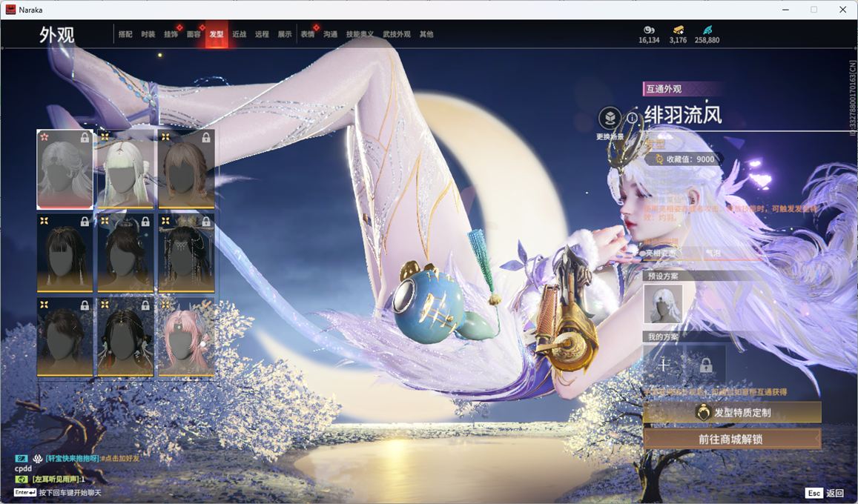858x504 pixels.
Task: Select the 发型 tab
Action: [x=217, y=34]
